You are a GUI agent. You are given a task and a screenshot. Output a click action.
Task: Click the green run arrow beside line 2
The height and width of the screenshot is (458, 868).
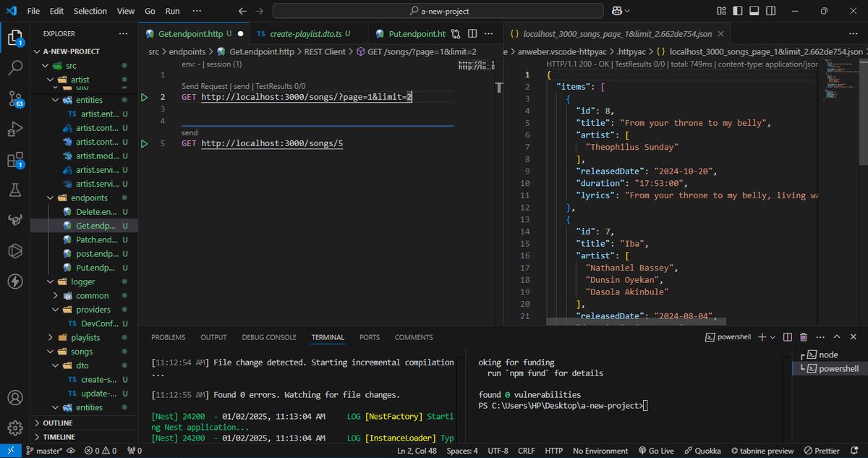click(144, 97)
